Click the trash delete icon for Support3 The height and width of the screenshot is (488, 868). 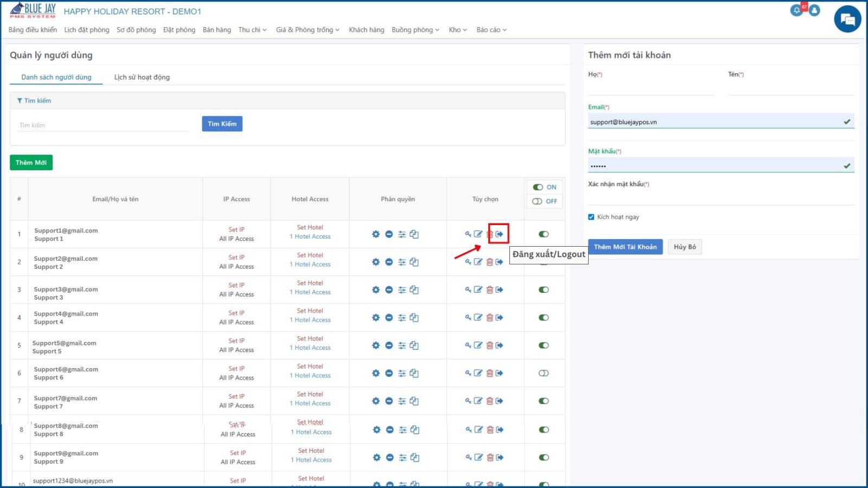click(x=489, y=290)
